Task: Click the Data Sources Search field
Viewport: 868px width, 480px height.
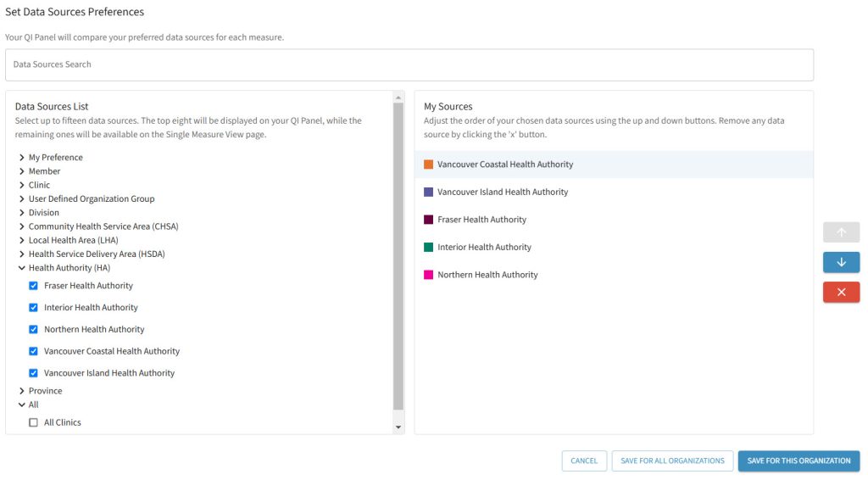Action: click(409, 64)
